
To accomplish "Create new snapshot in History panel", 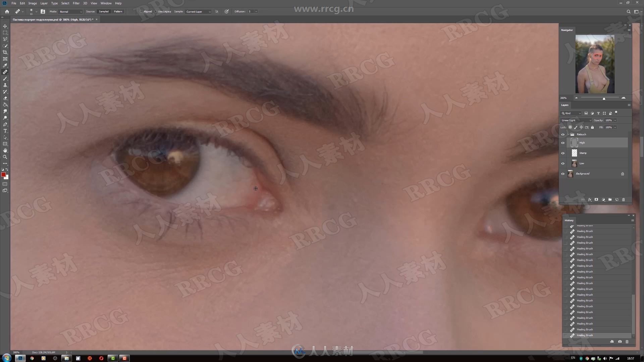I will [620, 342].
